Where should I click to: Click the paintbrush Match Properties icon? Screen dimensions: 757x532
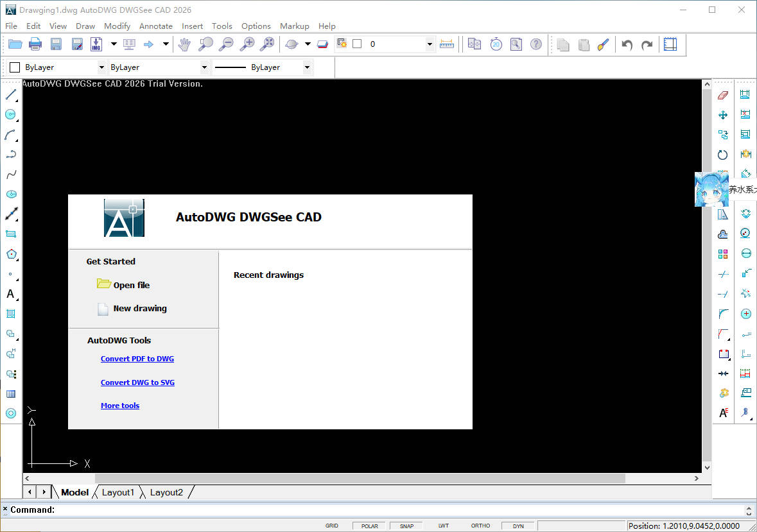tap(603, 44)
